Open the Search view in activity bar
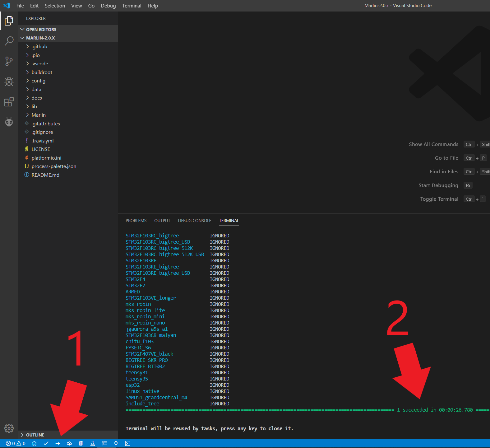Viewport: 490px width, 448px height. tap(9, 41)
